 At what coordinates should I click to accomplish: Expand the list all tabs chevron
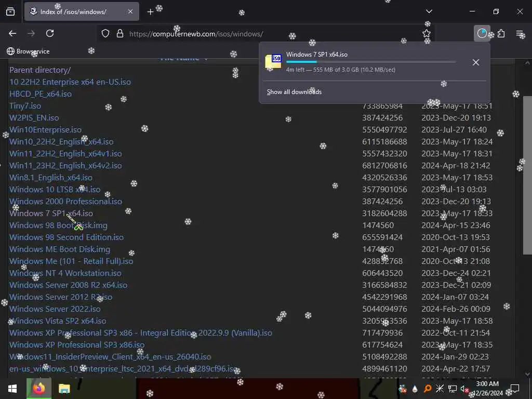point(429,11)
